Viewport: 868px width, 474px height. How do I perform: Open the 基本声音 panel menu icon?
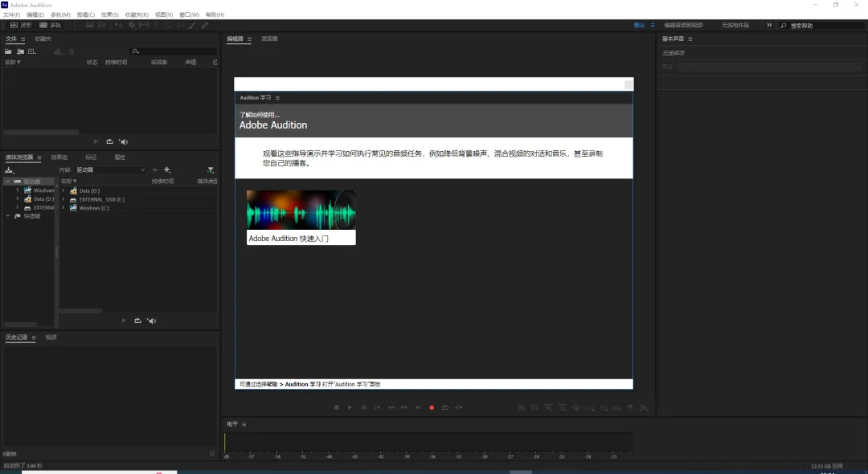pyautogui.click(x=690, y=39)
